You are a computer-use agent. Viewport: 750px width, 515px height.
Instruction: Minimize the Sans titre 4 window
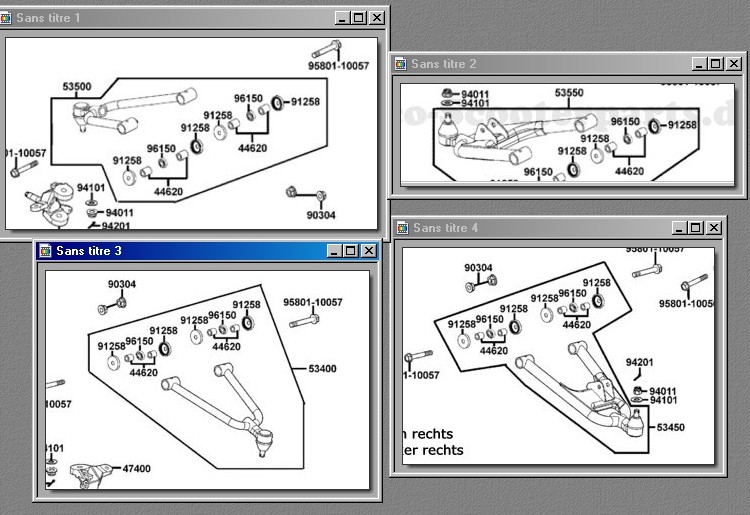click(680, 228)
